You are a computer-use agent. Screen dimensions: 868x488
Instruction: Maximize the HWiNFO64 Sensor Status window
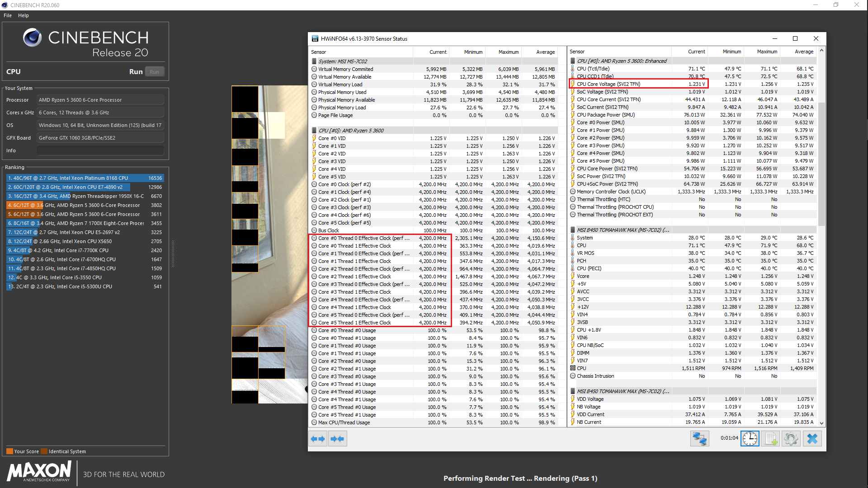coord(795,39)
